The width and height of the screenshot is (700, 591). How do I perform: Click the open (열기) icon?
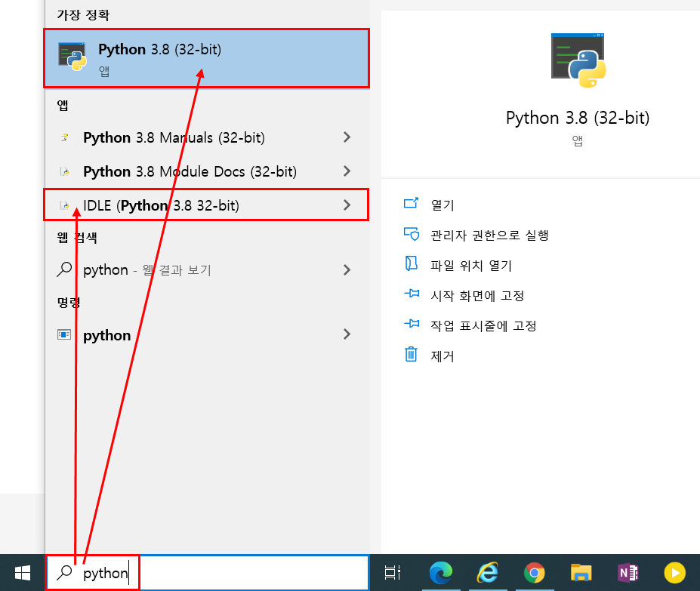[x=411, y=204]
